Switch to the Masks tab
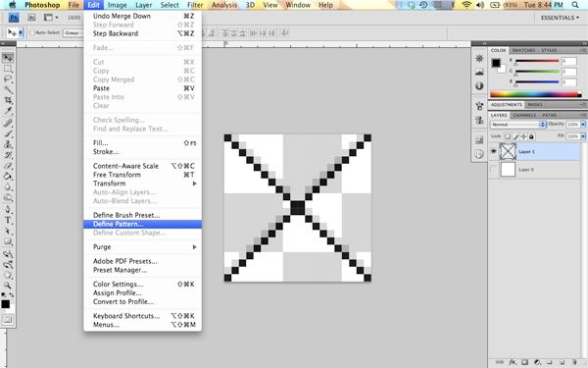Image resolution: width=588 pixels, height=368 pixels. [535, 105]
